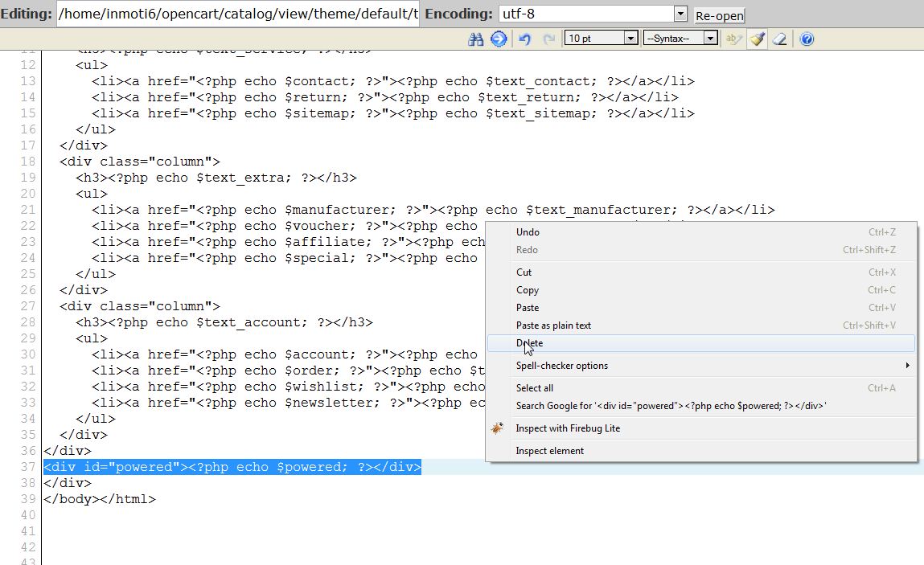Click the go to line arrow icon
This screenshot has width=924, height=565.
[499, 39]
